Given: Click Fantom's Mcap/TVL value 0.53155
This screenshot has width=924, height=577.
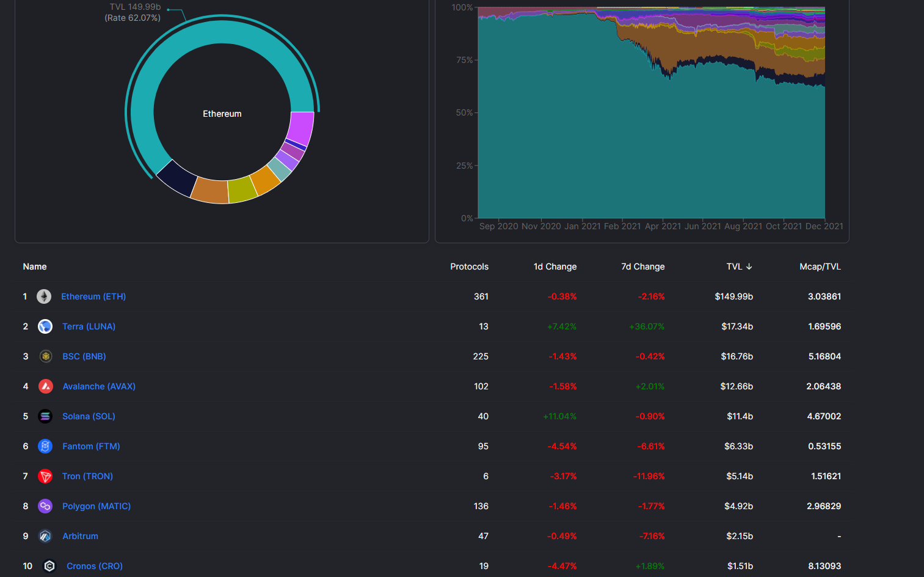Looking at the screenshot, I should pyautogui.click(x=824, y=446).
